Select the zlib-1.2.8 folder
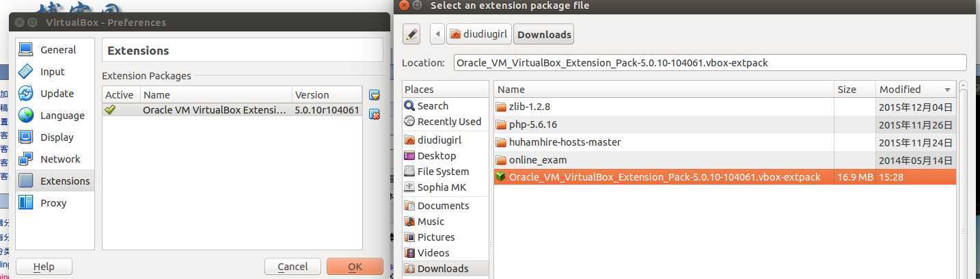This screenshot has width=980, height=279. (x=724, y=107)
